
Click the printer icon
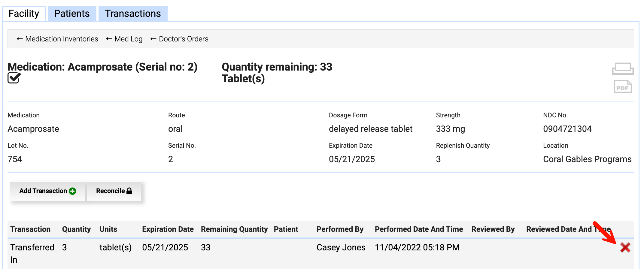pos(623,68)
